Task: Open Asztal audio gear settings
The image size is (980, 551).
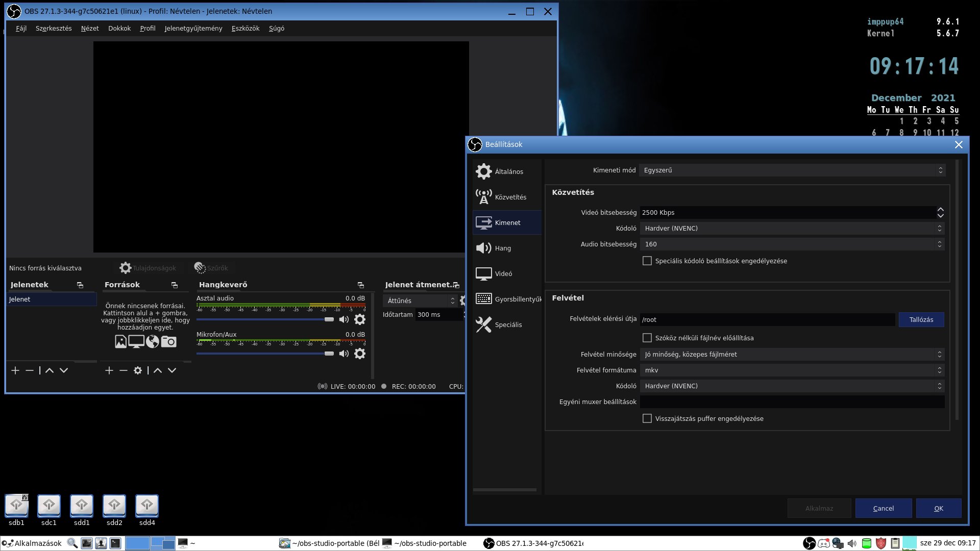Action: pyautogui.click(x=360, y=319)
